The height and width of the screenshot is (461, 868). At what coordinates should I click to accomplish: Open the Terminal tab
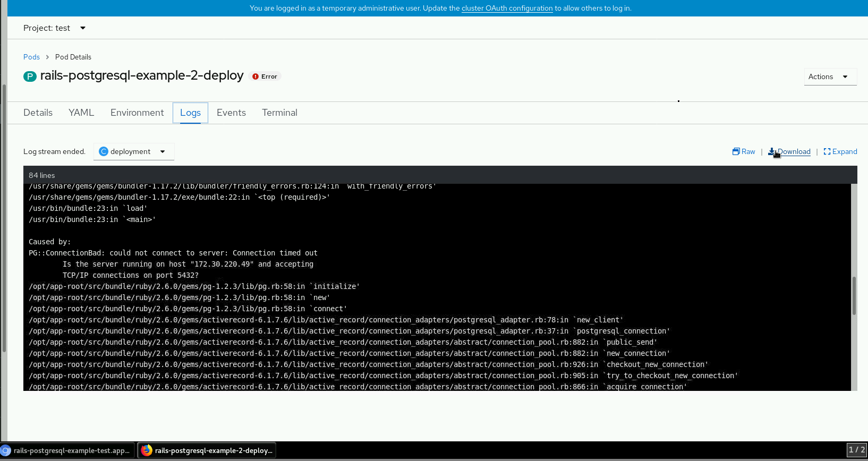279,113
